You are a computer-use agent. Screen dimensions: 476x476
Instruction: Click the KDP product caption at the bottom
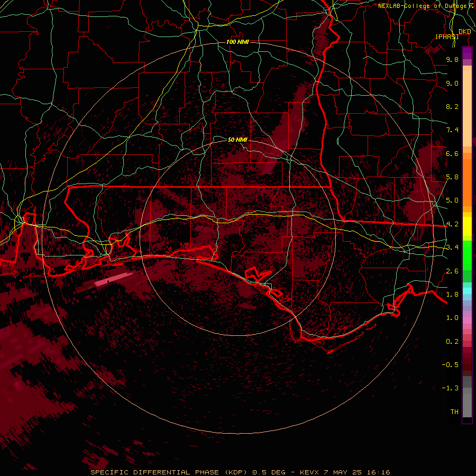pyautogui.click(x=241, y=472)
